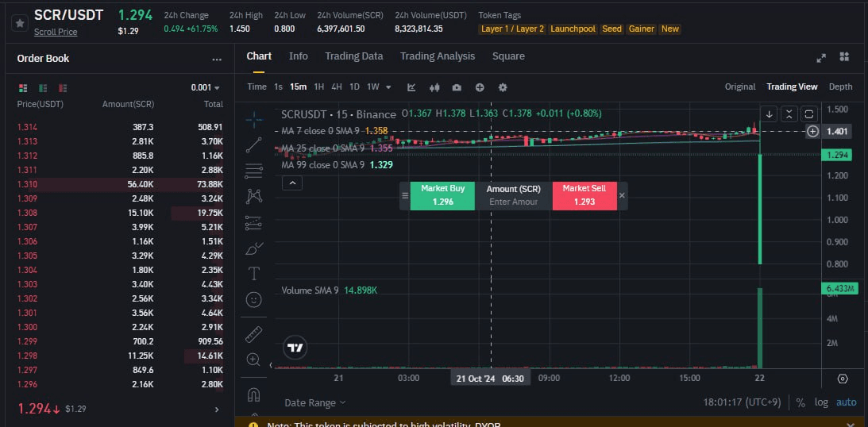Select the 1.310 ask price row

click(x=120, y=185)
